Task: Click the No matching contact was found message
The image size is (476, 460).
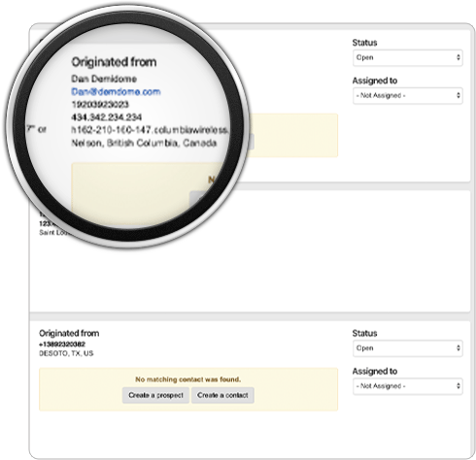Action: pos(188,379)
